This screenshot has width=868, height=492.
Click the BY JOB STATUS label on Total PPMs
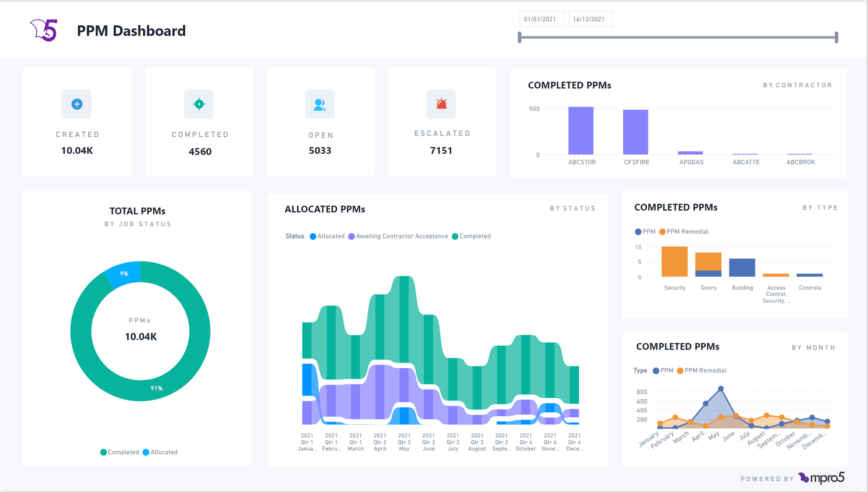tap(137, 224)
